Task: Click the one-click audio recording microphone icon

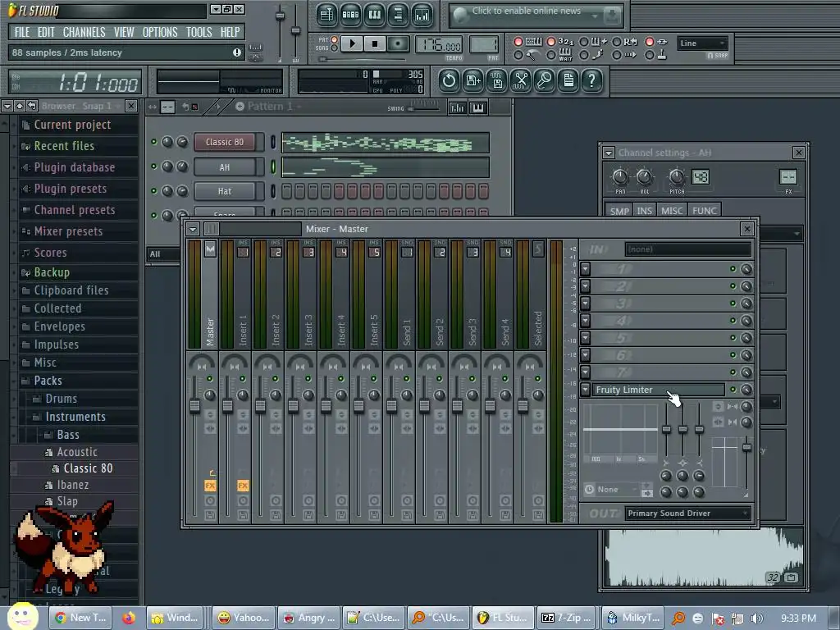Action: pos(545,81)
